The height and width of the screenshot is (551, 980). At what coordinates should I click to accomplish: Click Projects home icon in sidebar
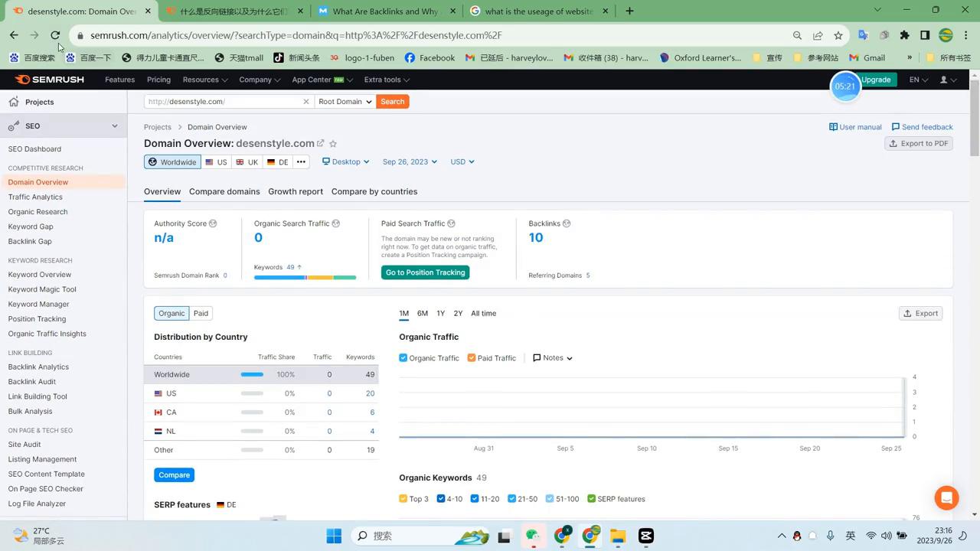click(x=14, y=102)
